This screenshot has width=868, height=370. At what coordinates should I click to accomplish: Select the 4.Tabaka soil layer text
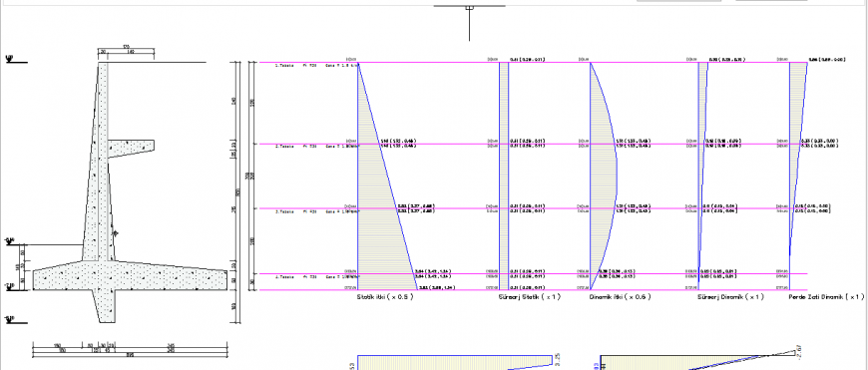pyautogui.click(x=284, y=276)
